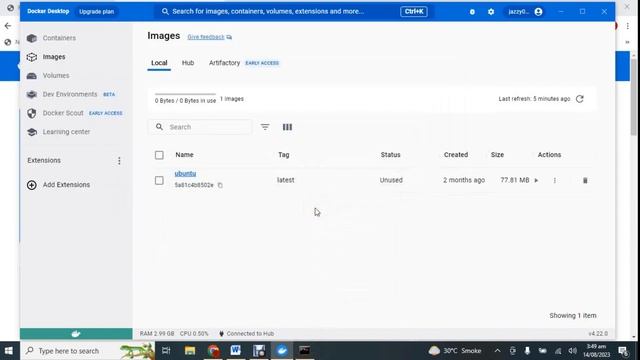
Task: Switch to Artifactory tab
Action: pos(224,63)
